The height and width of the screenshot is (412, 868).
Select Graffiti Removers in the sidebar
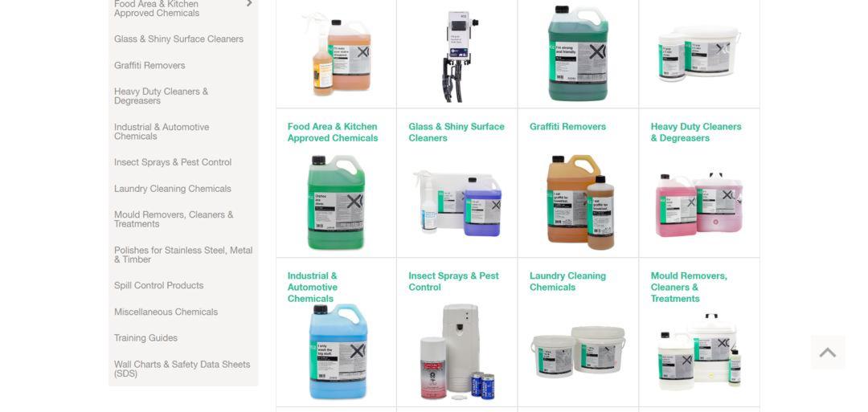[x=149, y=65]
